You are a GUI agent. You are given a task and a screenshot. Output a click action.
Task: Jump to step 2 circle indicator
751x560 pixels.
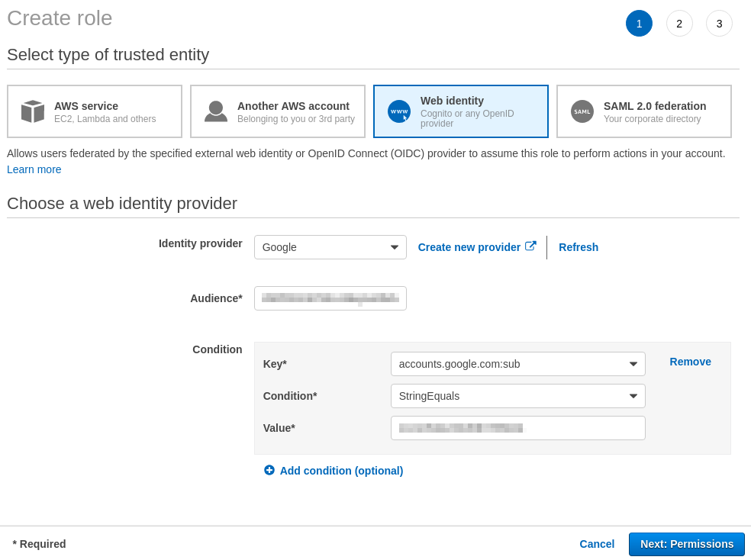pyautogui.click(x=679, y=24)
